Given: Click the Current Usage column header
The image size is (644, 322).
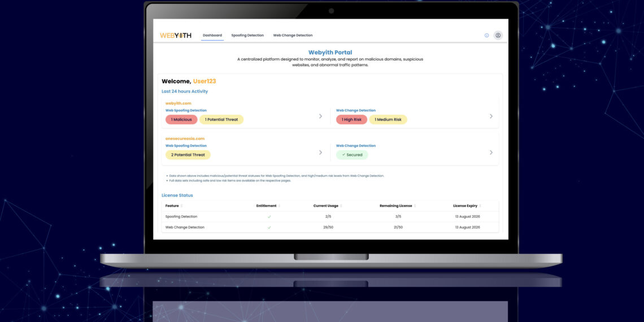Looking at the screenshot, I should point(326,206).
